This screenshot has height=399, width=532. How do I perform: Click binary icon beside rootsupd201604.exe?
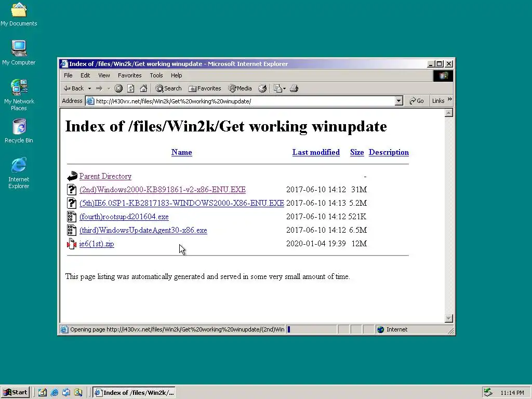tap(72, 217)
